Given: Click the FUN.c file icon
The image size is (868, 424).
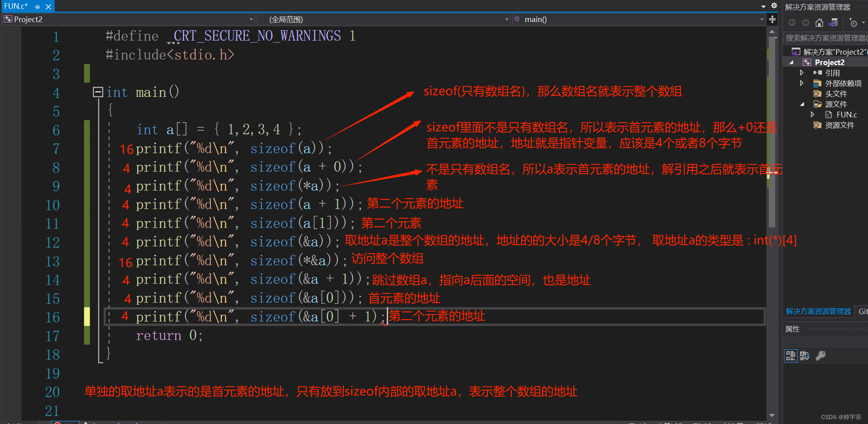Looking at the screenshot, I should [x=828, y=115].
